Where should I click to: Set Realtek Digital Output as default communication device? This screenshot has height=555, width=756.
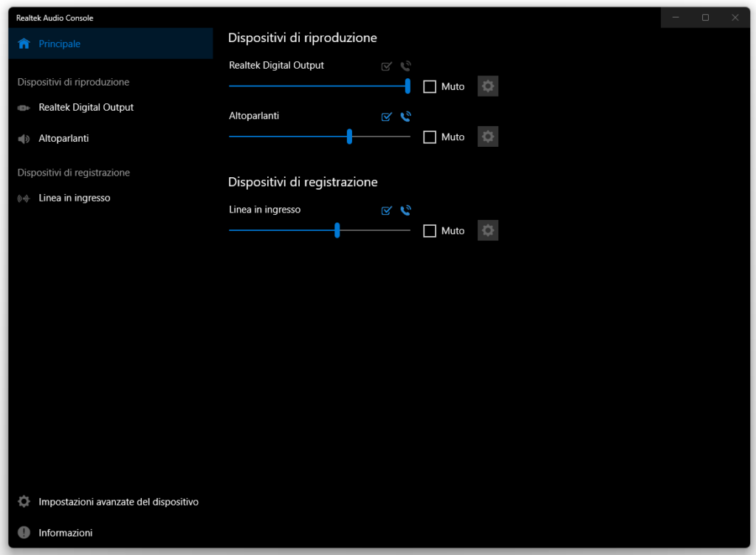coord(405,66)
